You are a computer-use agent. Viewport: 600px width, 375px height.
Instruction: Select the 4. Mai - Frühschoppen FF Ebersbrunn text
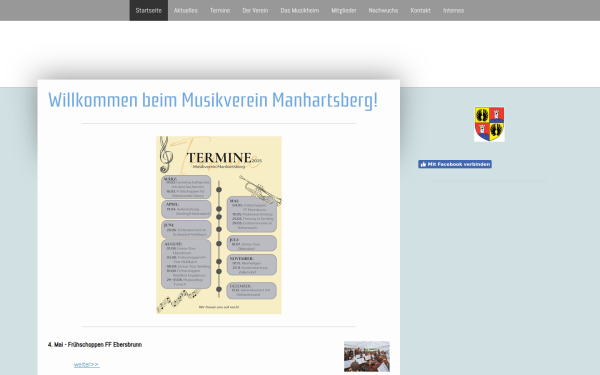tap(95, 344)
